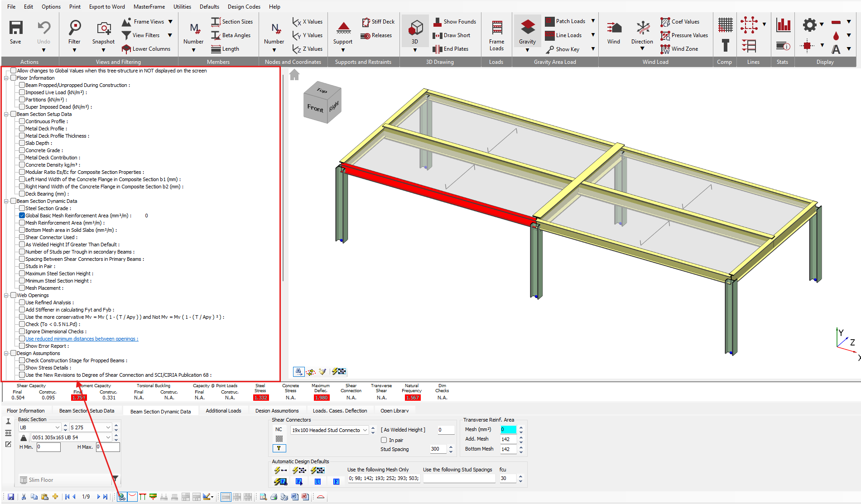Open the S 275 steel grade dropdown

pyautogui.click(x=108, y=427)
